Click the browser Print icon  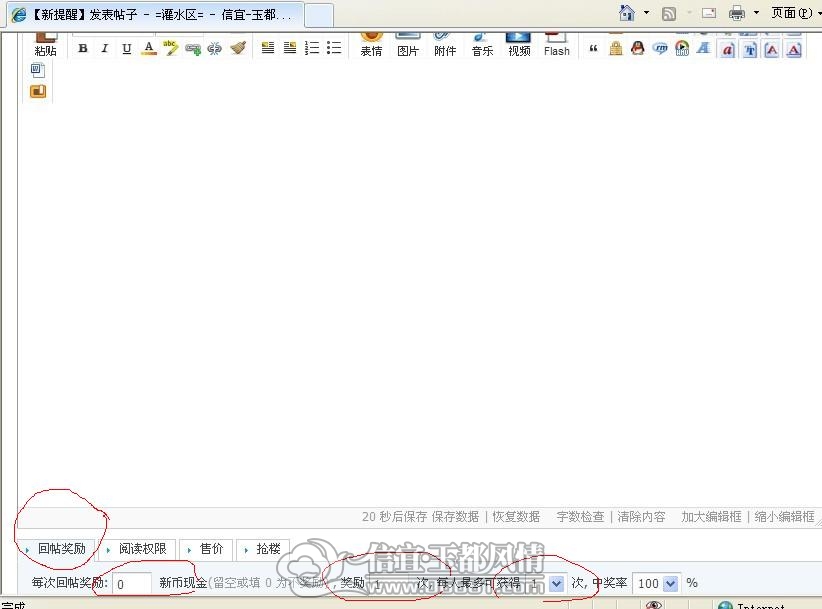[737, 13]
